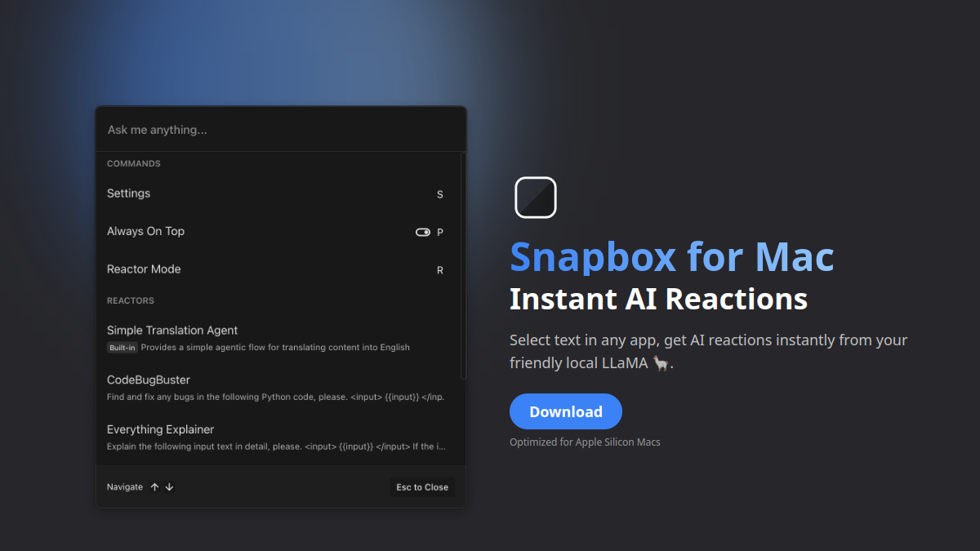The width and height of the screenshot is (980, 551).
Task: Click the "Snapbox for Mac" heading
Action: pos(672,256)
